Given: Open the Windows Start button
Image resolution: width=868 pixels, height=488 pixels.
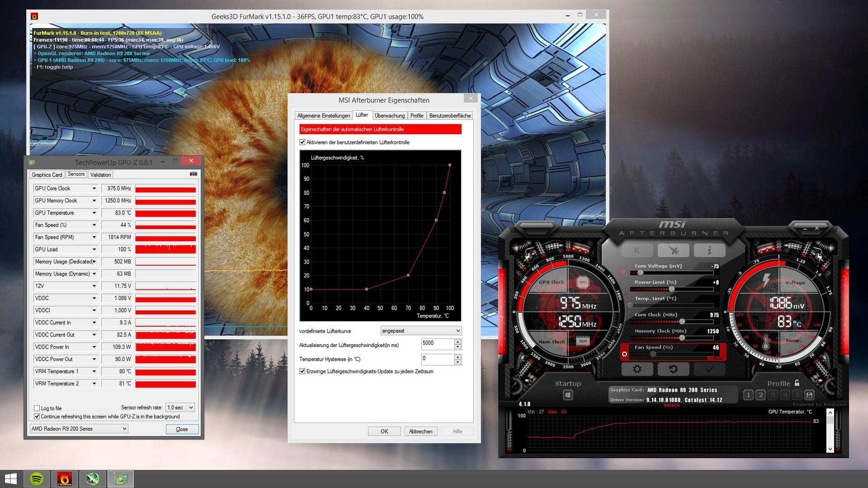Looking at the screenshot, I should pos(10,479).
